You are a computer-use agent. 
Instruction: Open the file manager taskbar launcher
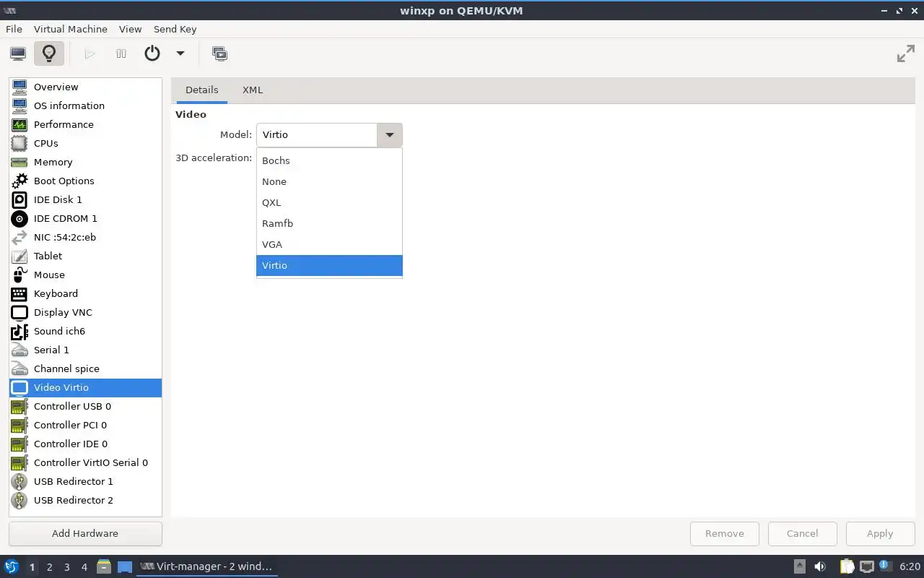pyautogui.click(x=104, y=566)
